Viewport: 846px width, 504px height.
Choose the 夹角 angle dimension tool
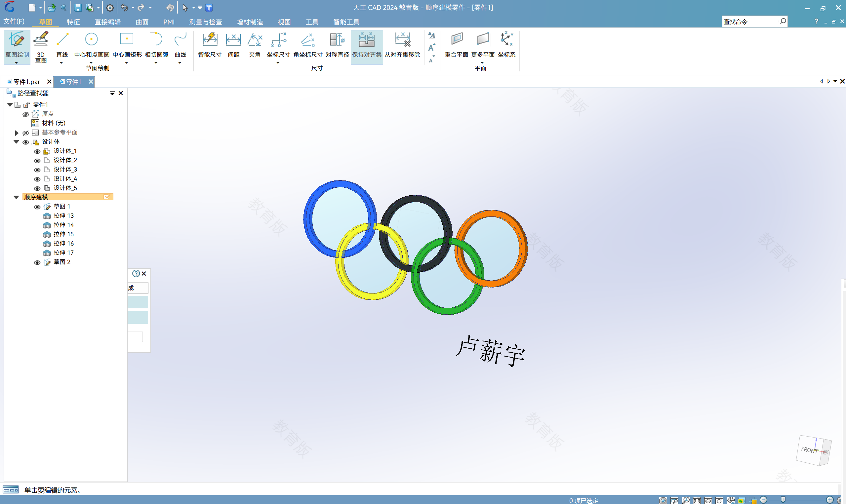(255, 46)
